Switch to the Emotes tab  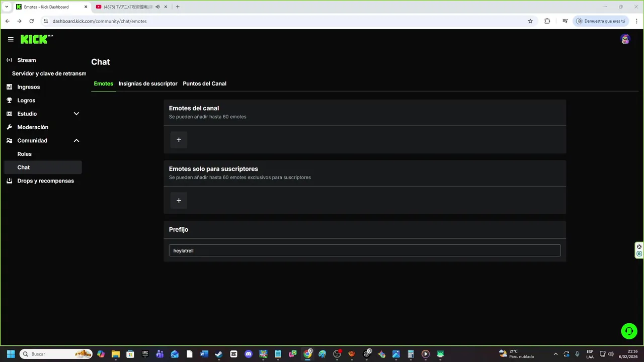click(103, 83)
